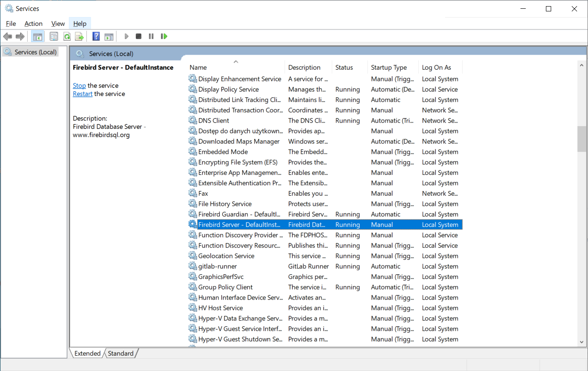This screenshot has height=371, width=588.
Task: Click the Restart the service link
Action: point(82,94)
